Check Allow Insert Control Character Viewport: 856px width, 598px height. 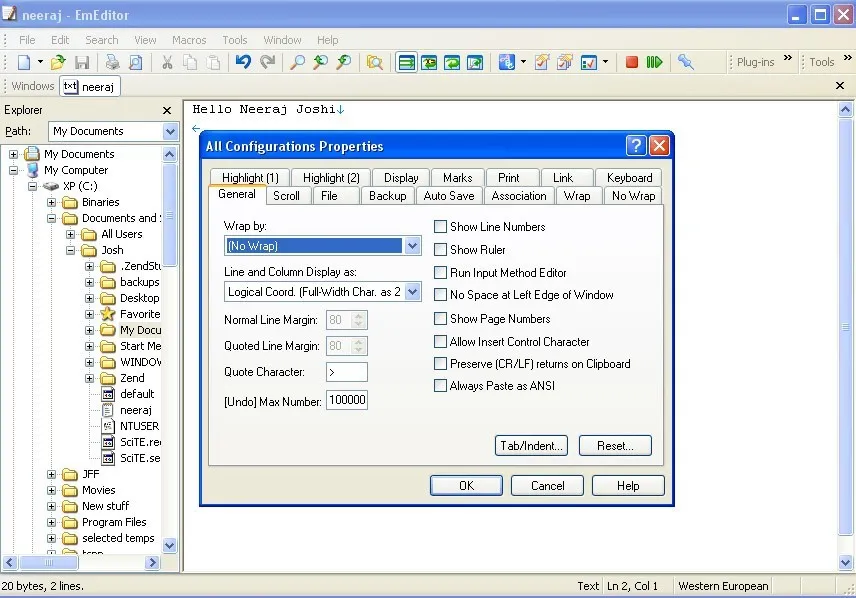point(440,342)
